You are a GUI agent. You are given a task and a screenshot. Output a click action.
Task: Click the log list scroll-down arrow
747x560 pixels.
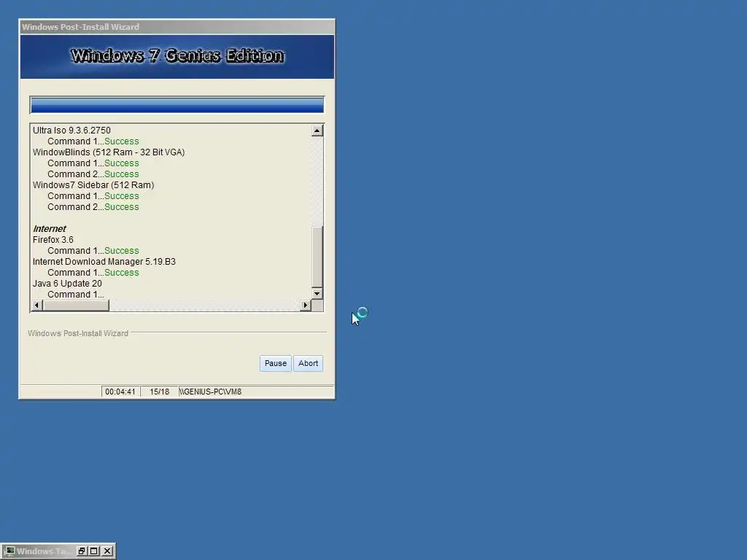tap(317, 293)
